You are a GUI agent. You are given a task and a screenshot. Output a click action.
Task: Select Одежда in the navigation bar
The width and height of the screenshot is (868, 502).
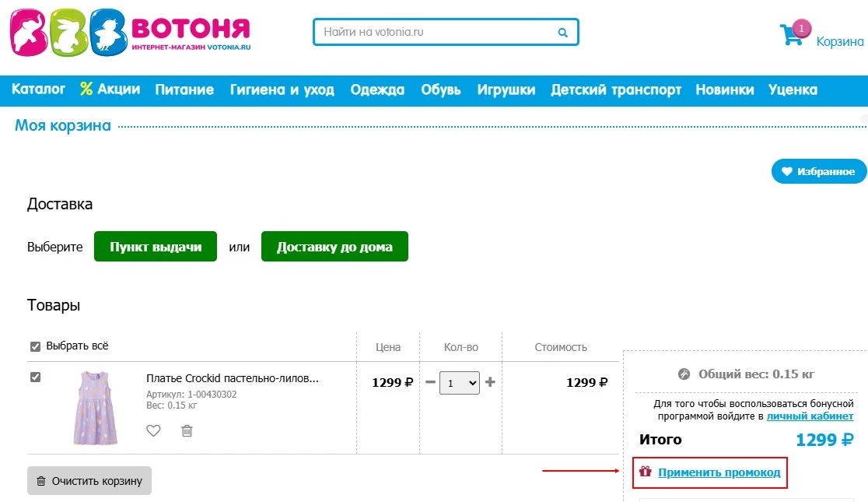tap(378, 90)
